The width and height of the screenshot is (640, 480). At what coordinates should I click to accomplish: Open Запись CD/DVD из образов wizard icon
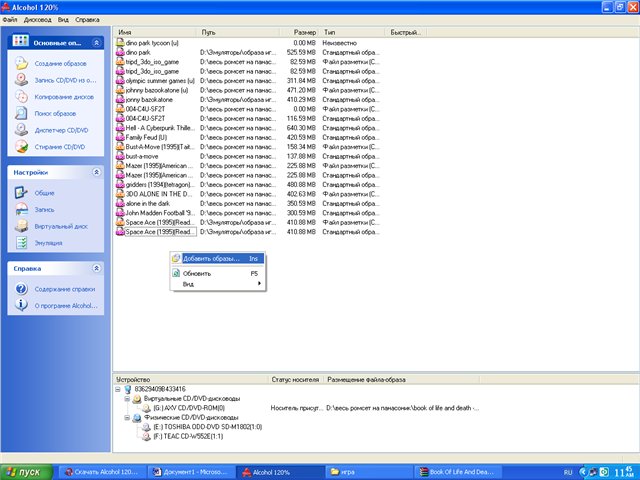tap(22, 80)
